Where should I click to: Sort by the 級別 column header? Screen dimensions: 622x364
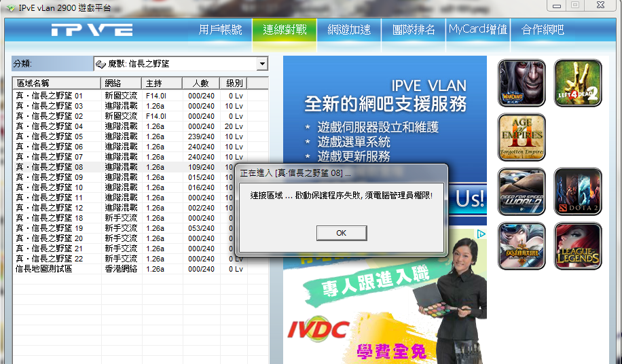234,84
